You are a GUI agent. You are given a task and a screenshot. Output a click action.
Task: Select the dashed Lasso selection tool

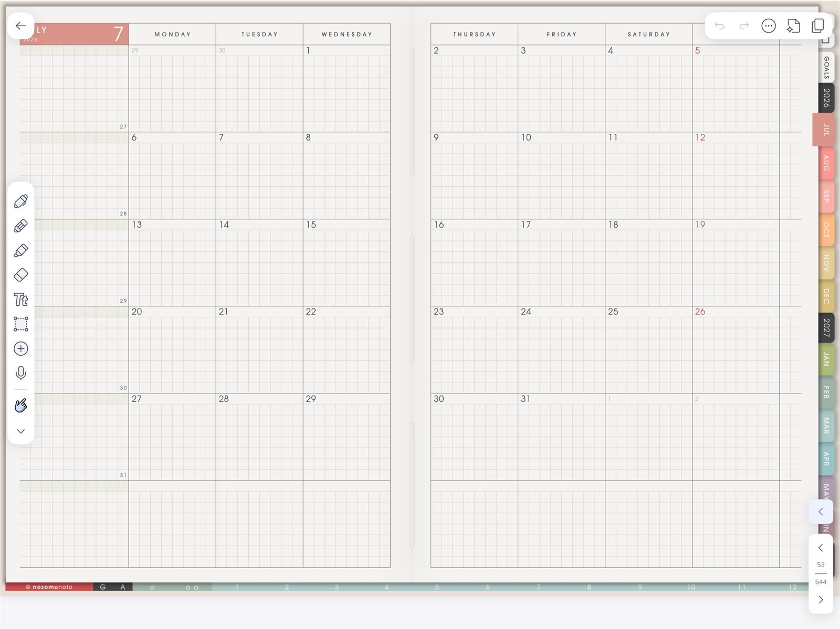[21, 324]
